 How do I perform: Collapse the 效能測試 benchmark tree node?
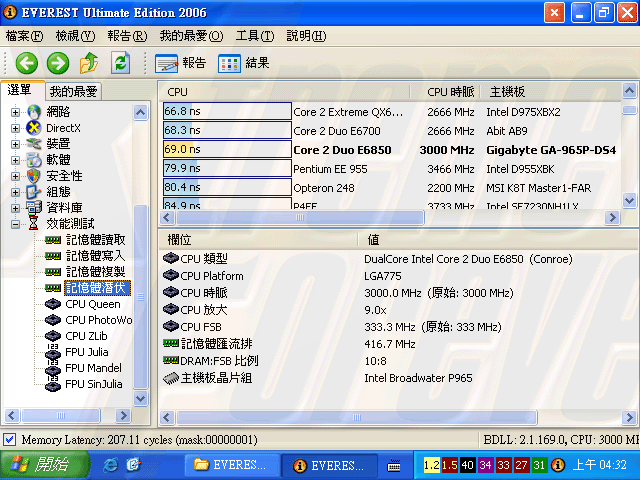pos(16,224)
